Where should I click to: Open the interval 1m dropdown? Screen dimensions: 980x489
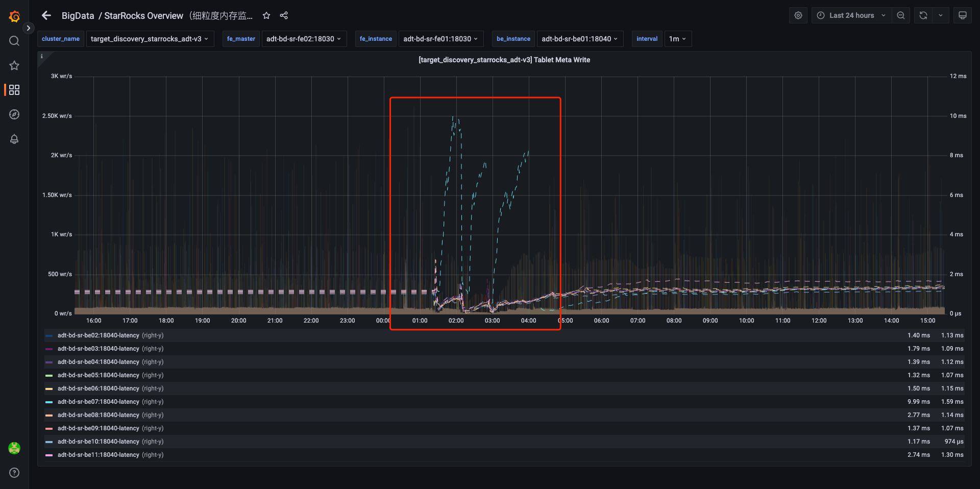tap(678, 39)
